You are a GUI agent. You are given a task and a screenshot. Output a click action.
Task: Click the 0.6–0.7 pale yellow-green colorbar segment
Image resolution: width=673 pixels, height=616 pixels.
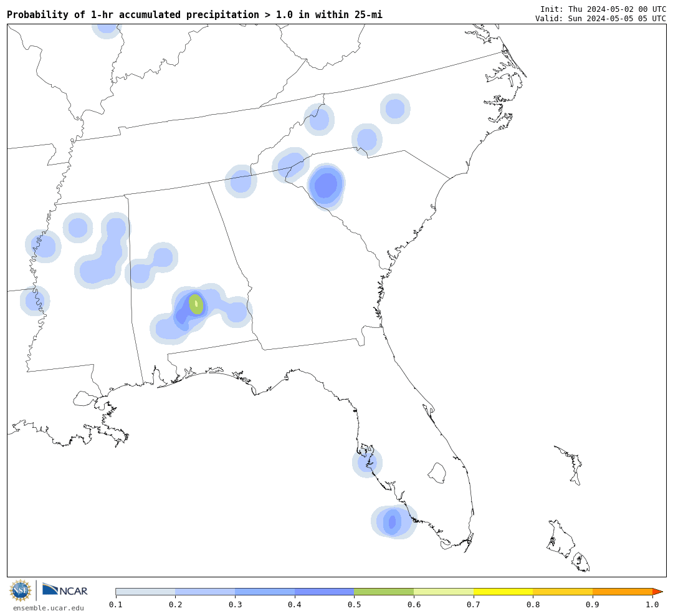[x=444, y=592]
